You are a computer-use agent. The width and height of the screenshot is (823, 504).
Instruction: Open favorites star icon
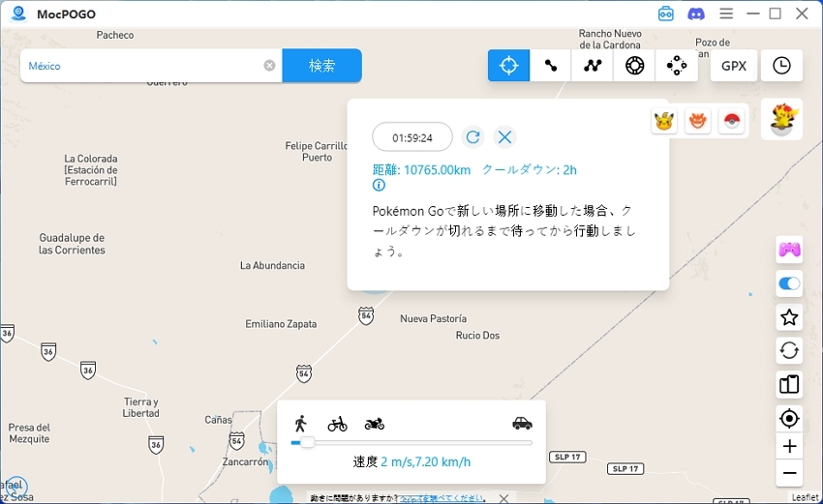tap(789, 317)
